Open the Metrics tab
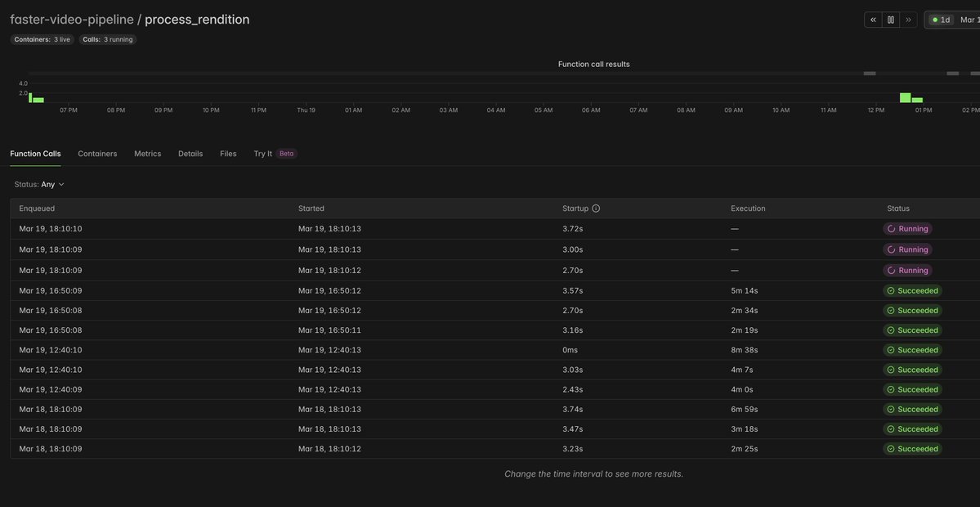The height and width of the screenshot is (507, 980). tap(147, 154)
